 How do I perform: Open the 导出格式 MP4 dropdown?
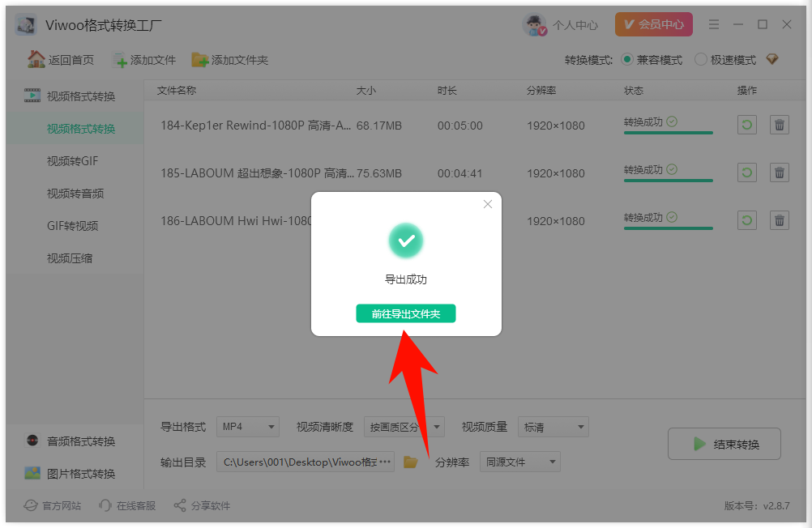pyautogui.click(x=247, y=427)
